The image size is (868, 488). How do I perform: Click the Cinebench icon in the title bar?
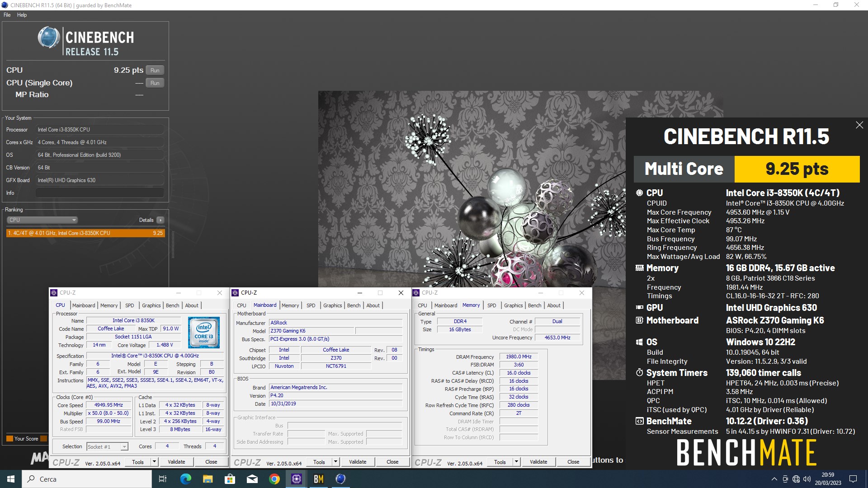[x=5, y=5]
